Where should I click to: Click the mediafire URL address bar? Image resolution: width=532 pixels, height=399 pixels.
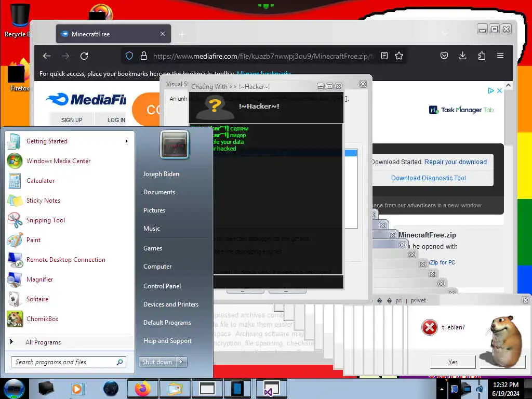coord(263,56)
